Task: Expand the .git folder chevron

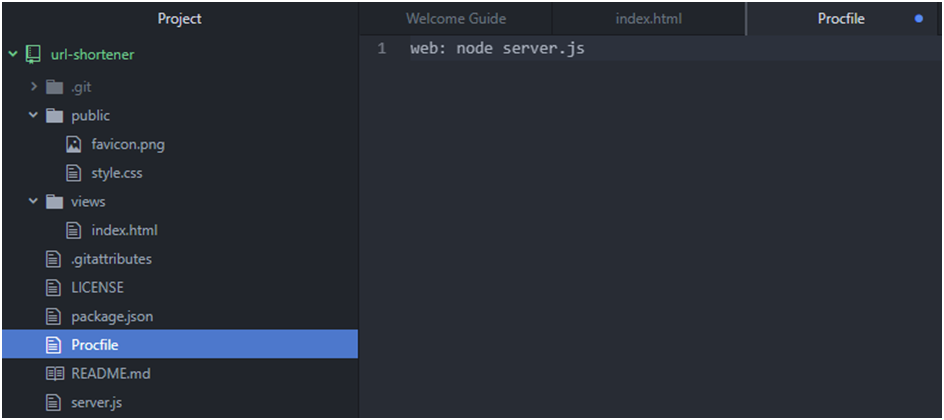Action: 34,87
